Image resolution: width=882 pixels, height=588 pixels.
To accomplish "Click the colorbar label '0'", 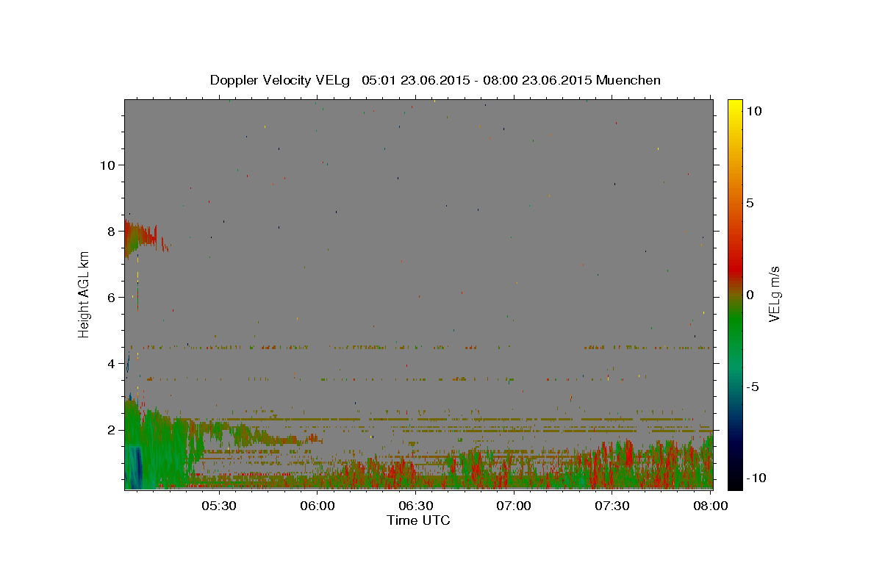I will click(x=750, y=295).
